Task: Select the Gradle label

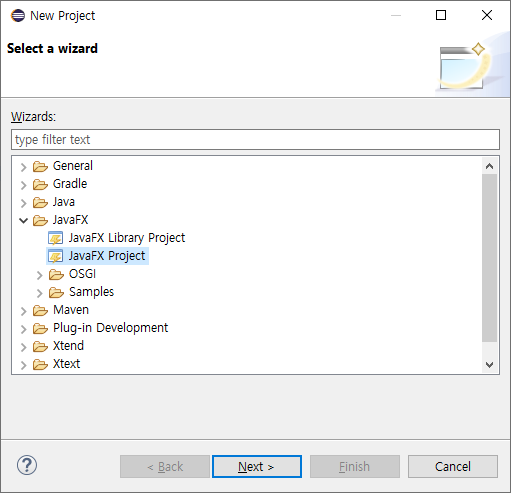Action: pyautogui.click(x=70, y=184)
